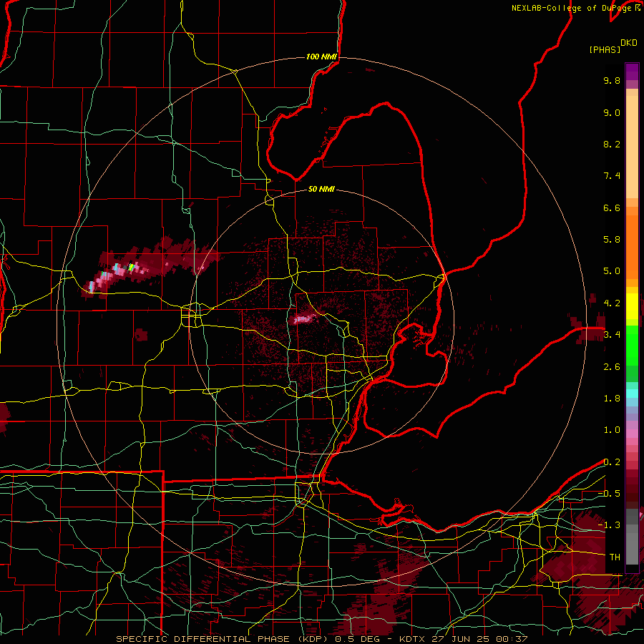Image resolution: width=644 pixels, height=644 pixels.
Task: Click the cyan segment of the color bar
Action: tap(632, 393)
